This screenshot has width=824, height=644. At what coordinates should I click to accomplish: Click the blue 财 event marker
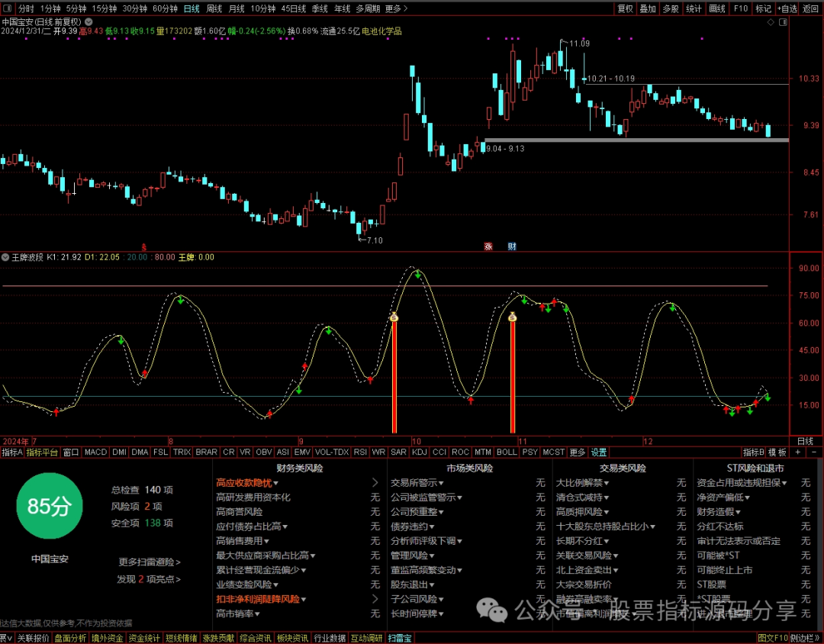[x=512, y=246]
